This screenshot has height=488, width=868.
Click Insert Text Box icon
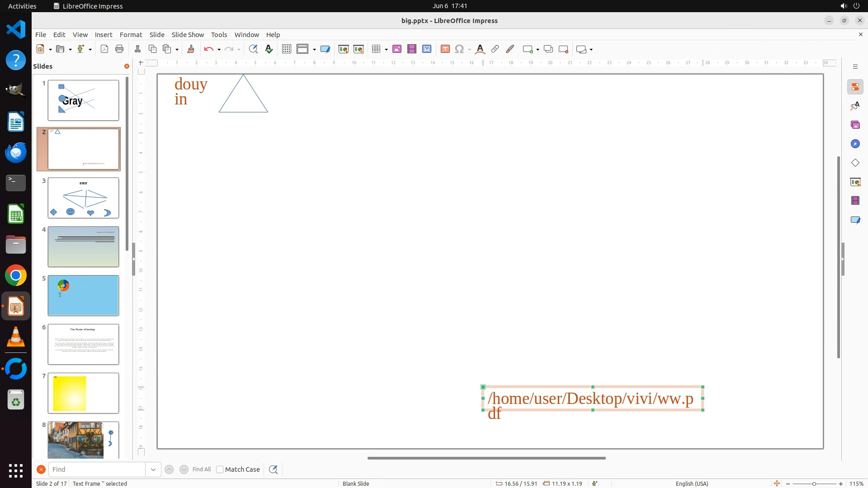(445, 49)
